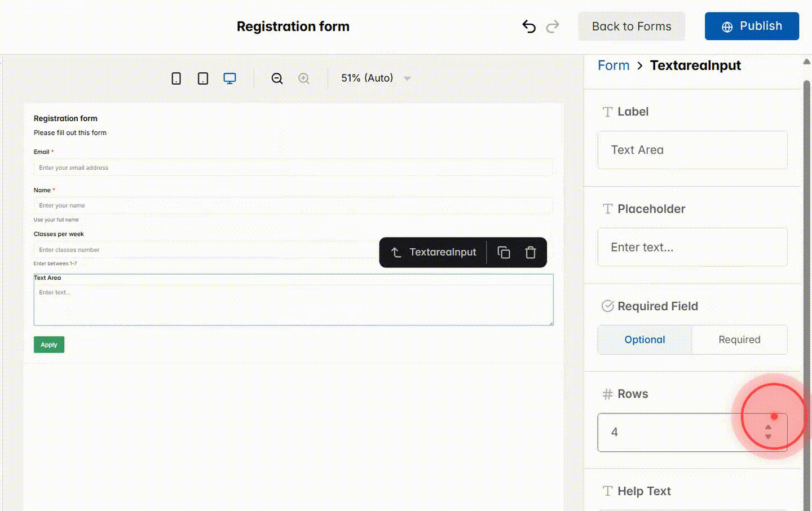Select TextareaInput in the breadcrumb
Screen dimensions: 812x511
695,65
